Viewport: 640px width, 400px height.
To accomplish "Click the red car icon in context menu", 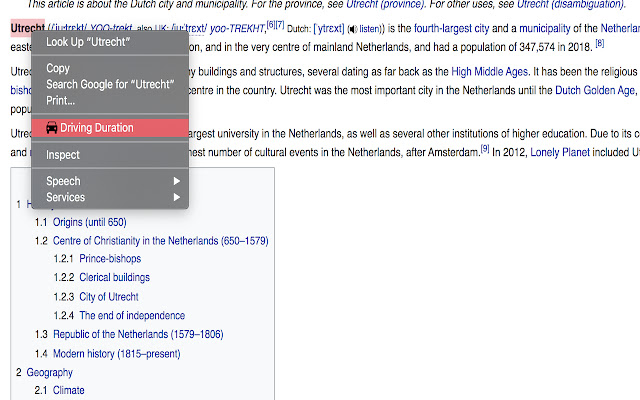I will point(50,128).
